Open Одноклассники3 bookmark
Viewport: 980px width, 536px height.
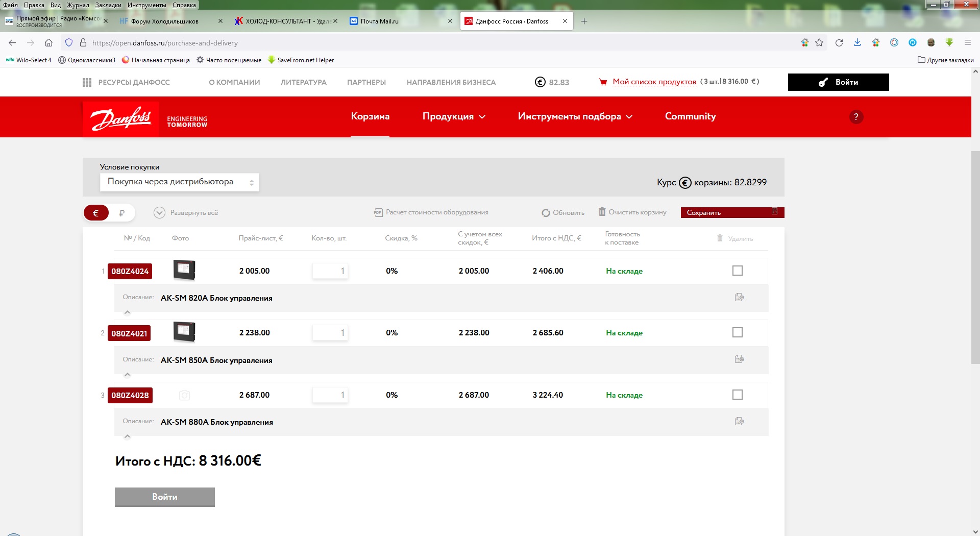87,60
